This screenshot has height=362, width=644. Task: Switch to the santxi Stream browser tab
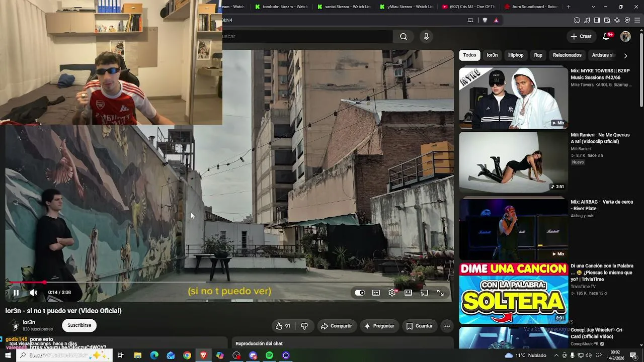click(344, 7)
